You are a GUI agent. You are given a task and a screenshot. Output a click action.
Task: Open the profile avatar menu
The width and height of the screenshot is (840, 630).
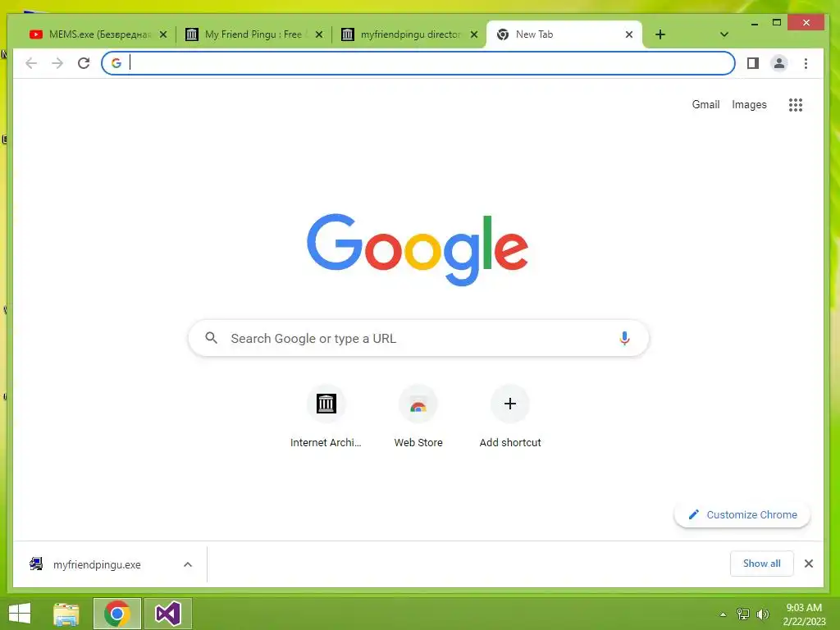(779, 63)
